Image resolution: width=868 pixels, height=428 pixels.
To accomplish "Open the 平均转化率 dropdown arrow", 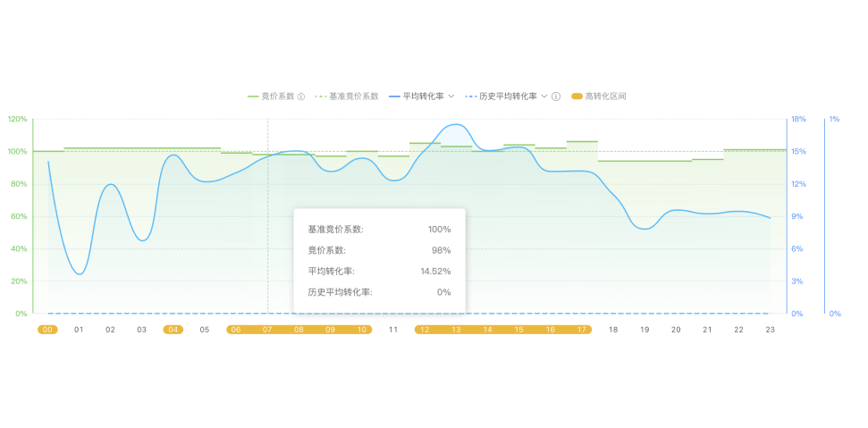I will coord(451,96).
